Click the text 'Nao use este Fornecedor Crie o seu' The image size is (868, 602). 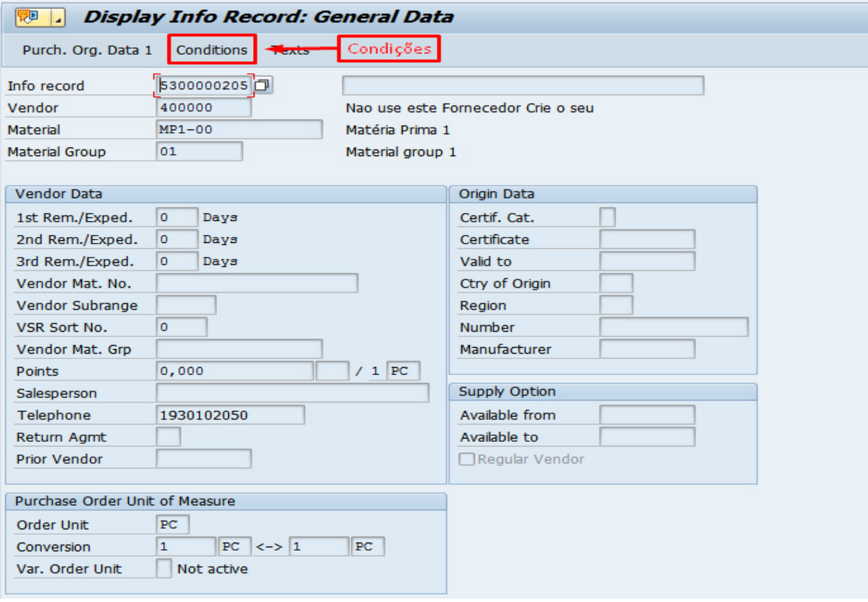click(469, 108)
